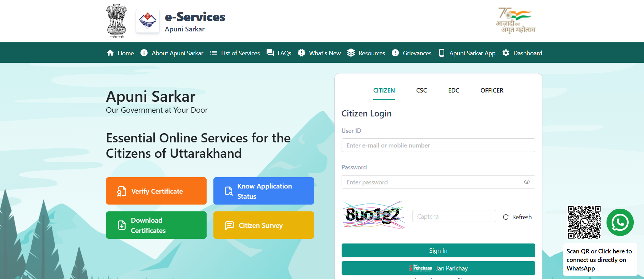Focus the User ID input field
The image size is (644, 279).
pos(438,145)
